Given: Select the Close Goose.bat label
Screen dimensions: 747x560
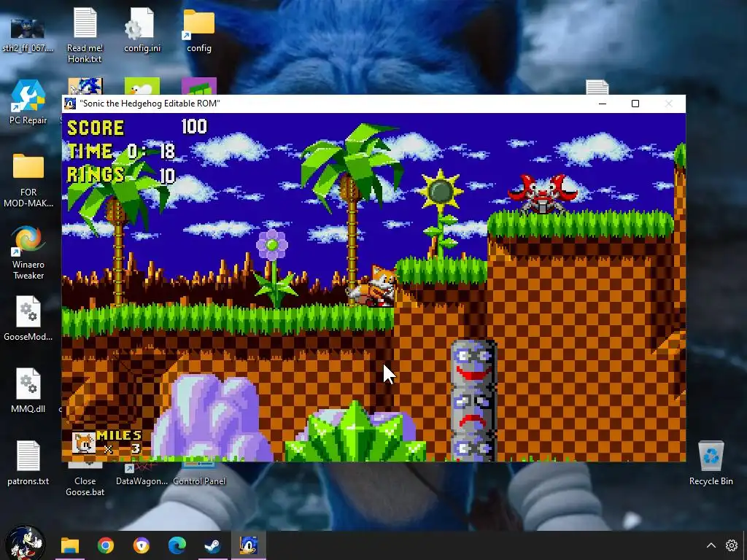Looking at the screenshot, I should pyautogui.click(x=85, y=486).
